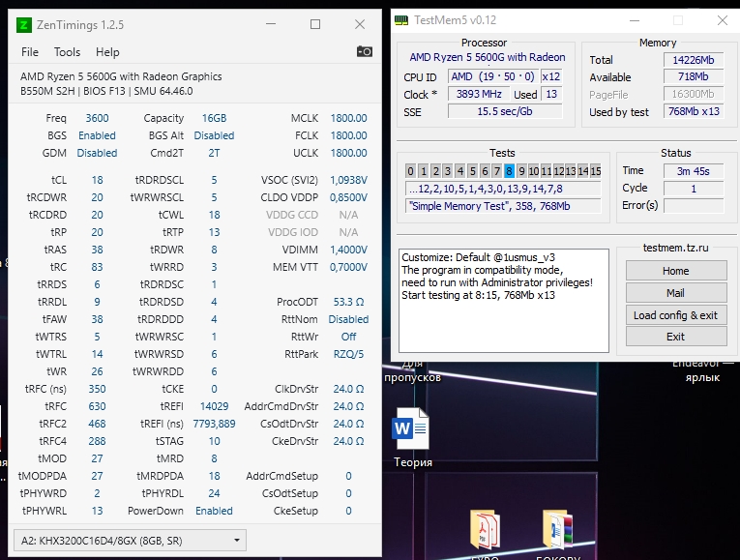Image resolution: width=740 pixels, height=560 pixels.
Task: Click the Mail button in TestMem5
Action: [676, 293]
